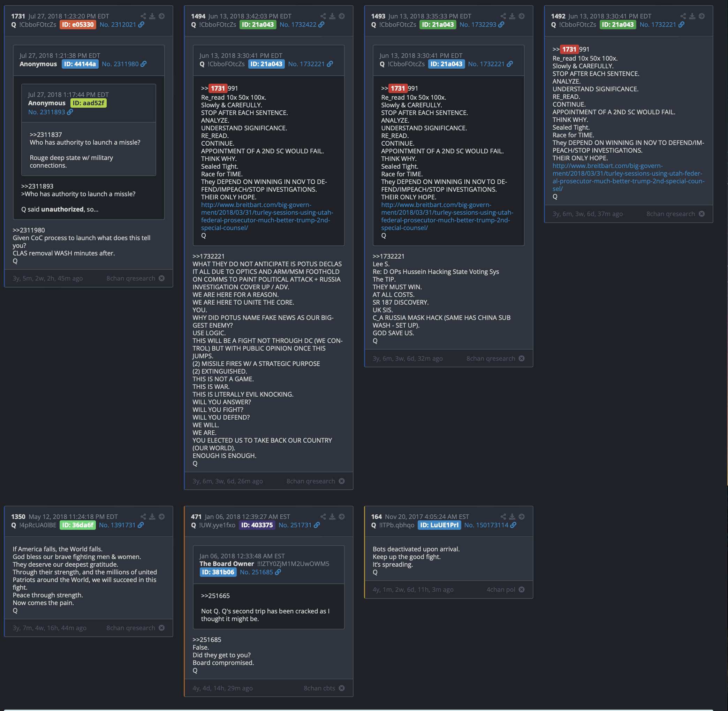Share post 164

click(503, 517)
